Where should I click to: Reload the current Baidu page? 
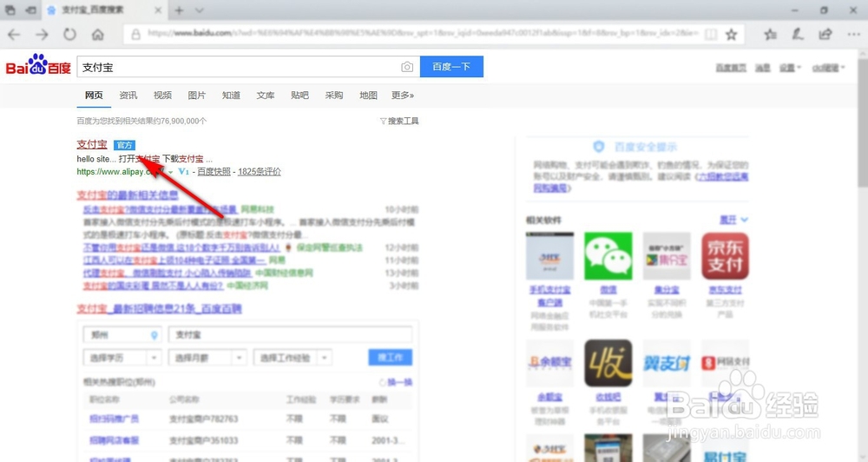click(69, 35)
